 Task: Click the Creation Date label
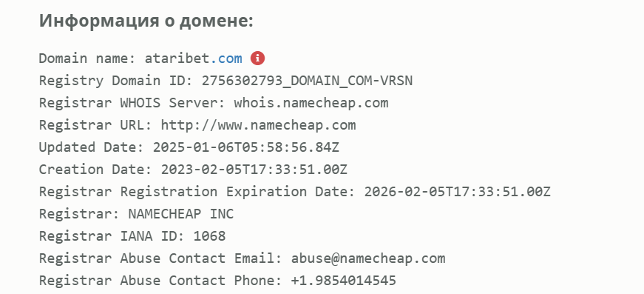pos(95,170)
